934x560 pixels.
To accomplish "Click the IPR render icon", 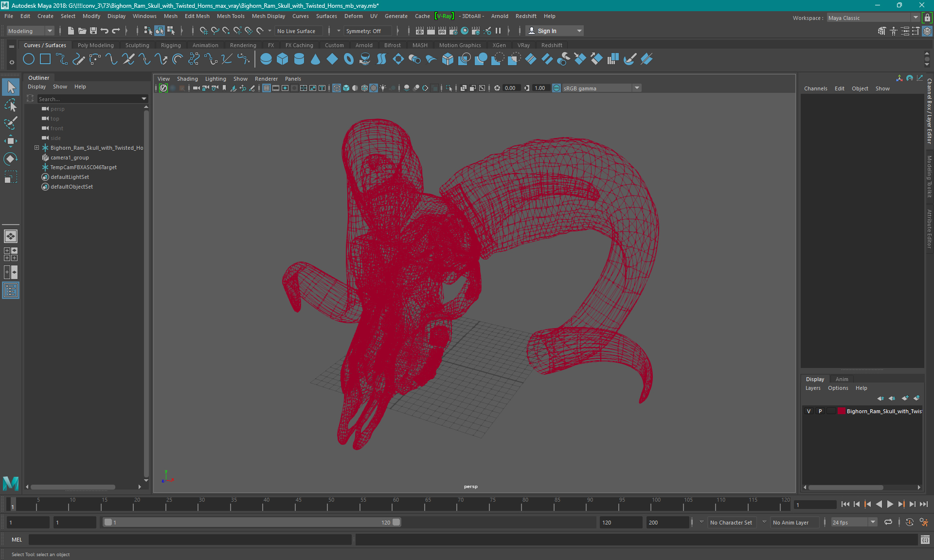I will coord(442,31).
